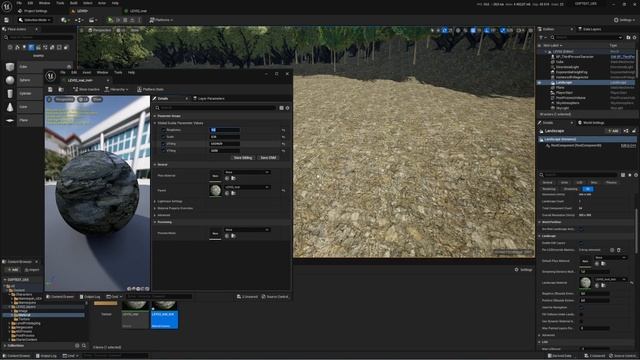Screen dimensions: 640x360
Task: Open settings gear in material Details search row
Action: pyautogui.click(x=287, y=108)
